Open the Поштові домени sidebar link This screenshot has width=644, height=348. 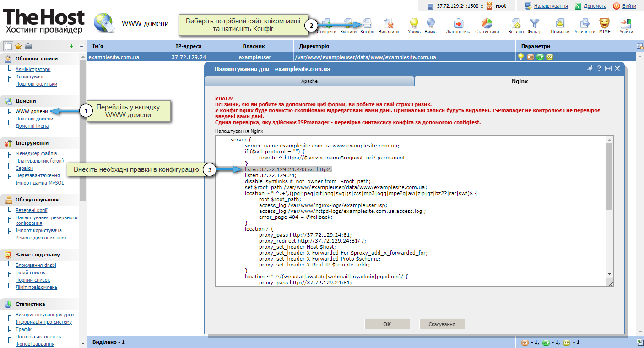coord(34,119)
